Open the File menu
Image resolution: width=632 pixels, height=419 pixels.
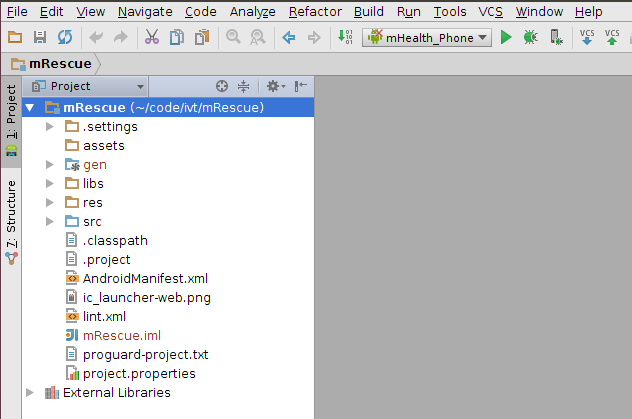pyautogui.click(x=17, y=12)
